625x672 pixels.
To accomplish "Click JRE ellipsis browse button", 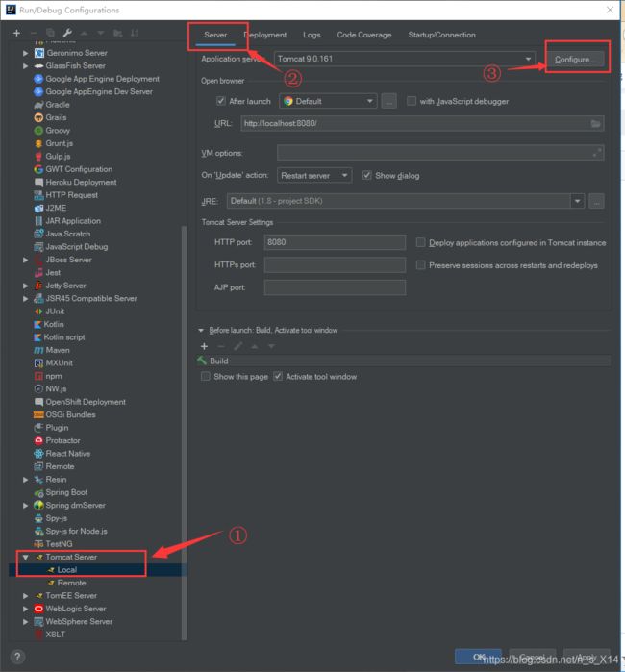I will (x=597, y=201).
